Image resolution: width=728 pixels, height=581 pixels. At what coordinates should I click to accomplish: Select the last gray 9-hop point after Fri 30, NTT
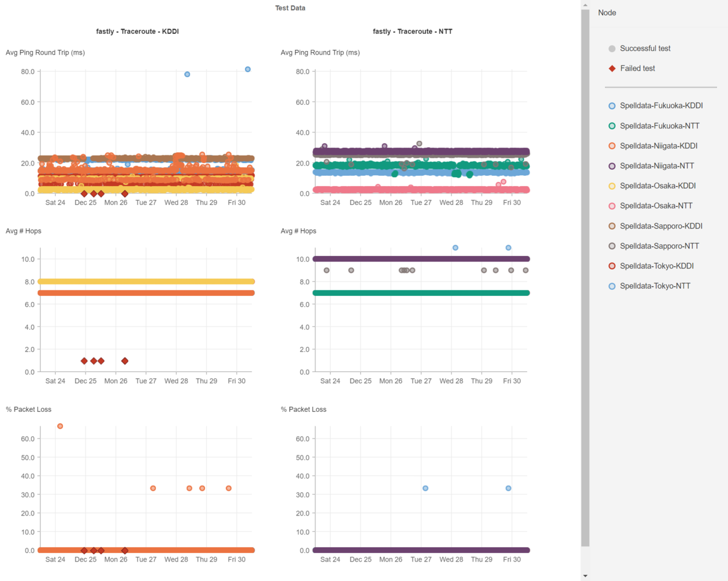click(525, 270)
